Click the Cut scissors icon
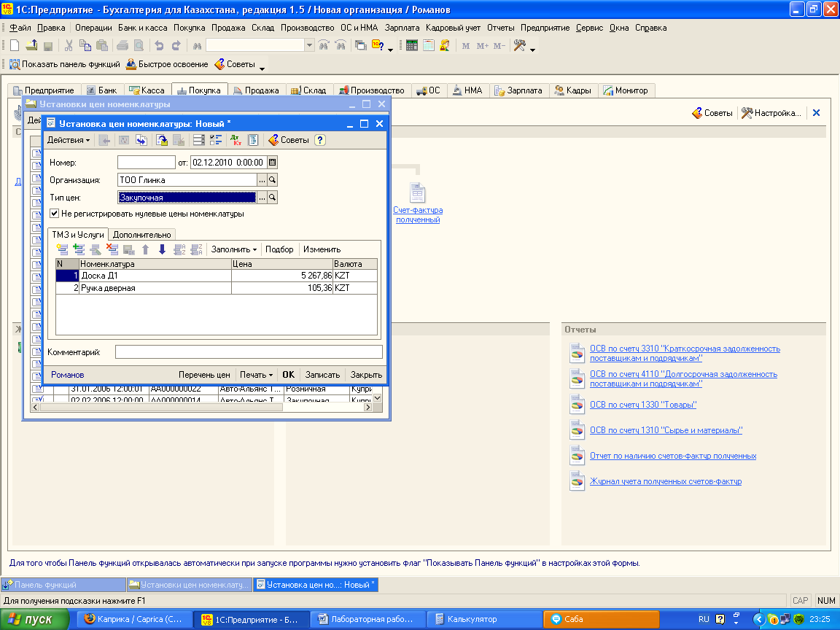The height and width of the screenshot is (630, 840). [x=69, y=46]
